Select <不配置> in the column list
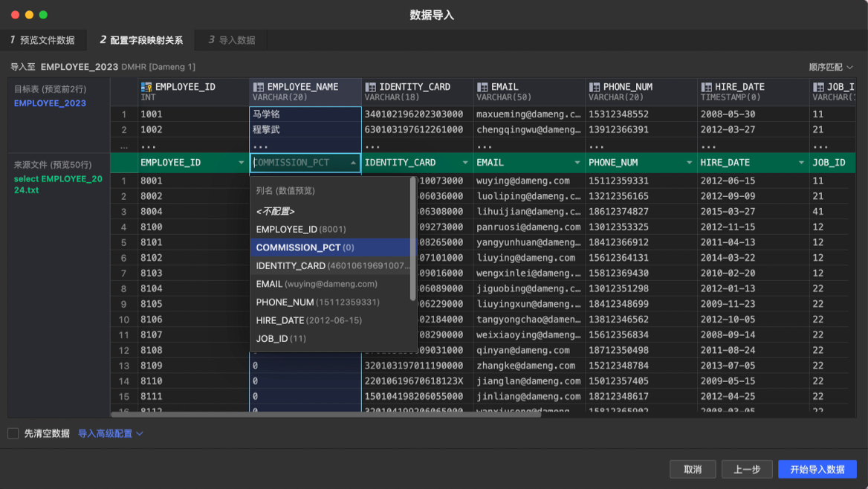868x489 pixels. tap(276, 211)
